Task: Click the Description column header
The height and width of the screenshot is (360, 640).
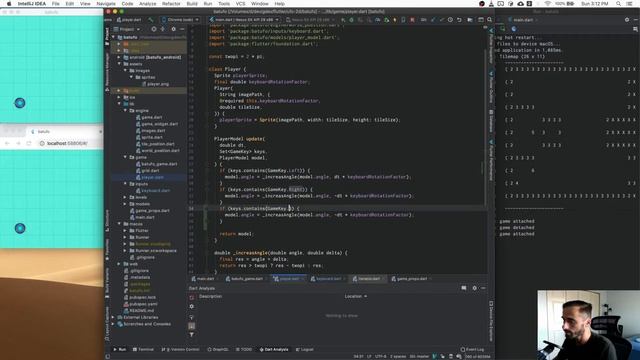Action: [x=211, y=296]
